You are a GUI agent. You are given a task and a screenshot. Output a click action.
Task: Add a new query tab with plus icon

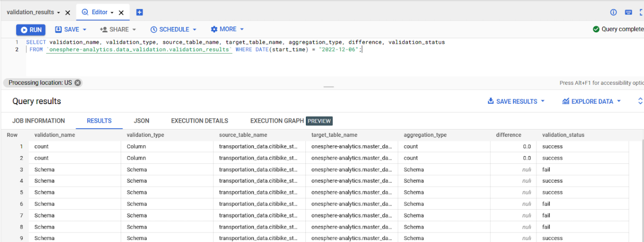click(x=139, y=12)
